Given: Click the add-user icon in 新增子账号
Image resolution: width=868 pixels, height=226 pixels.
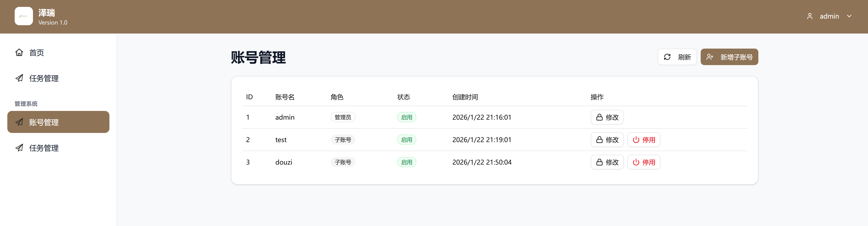Looking at the screenshot, I should (x=710, y=57).
